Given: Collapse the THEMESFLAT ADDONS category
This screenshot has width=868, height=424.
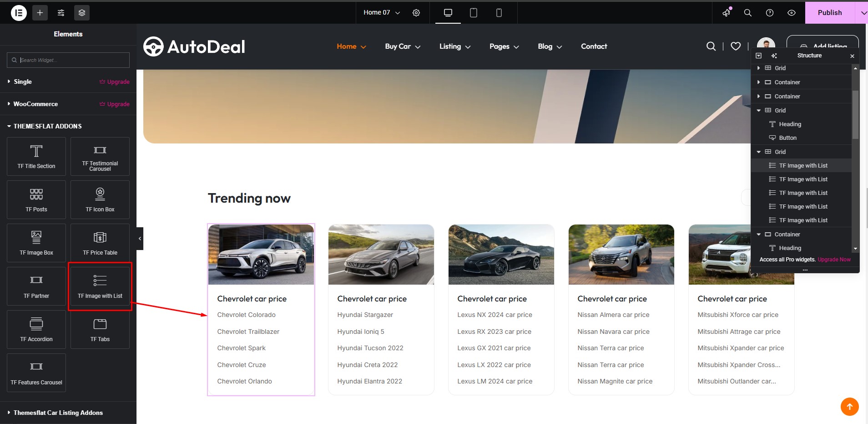Looking at the screenshot, I should 68,126.
